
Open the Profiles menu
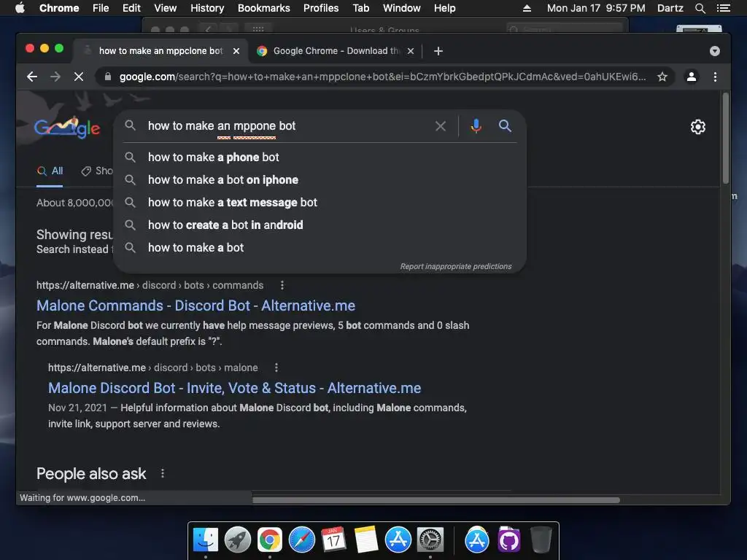321,8
